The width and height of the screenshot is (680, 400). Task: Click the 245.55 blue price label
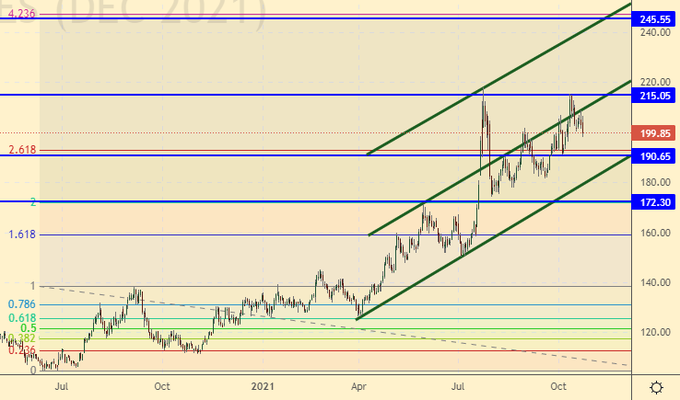click(x=655, y=19)
